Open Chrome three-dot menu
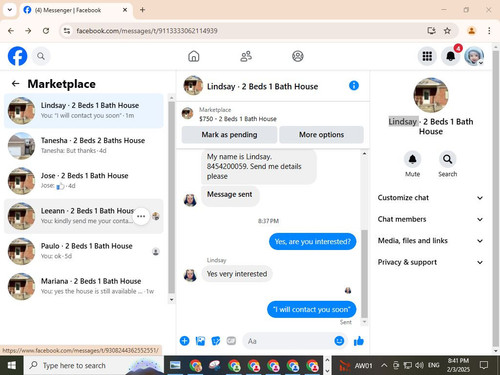500x375 pixels. (489, 31)
